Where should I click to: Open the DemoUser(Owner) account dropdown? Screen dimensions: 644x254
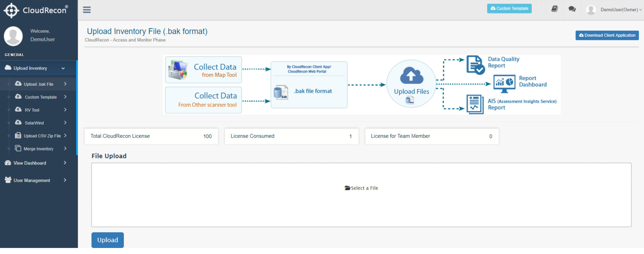coord(621,10)
